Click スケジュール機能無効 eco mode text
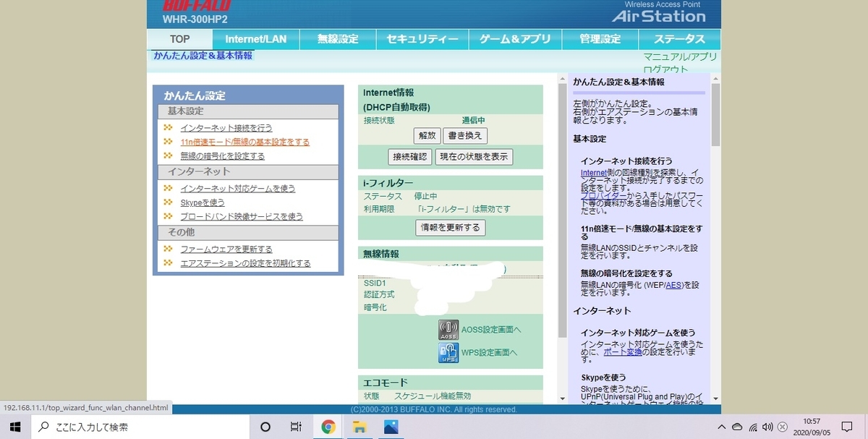This screenshot has height=439, width=868. pyautogui.click(x=433, y=396)
